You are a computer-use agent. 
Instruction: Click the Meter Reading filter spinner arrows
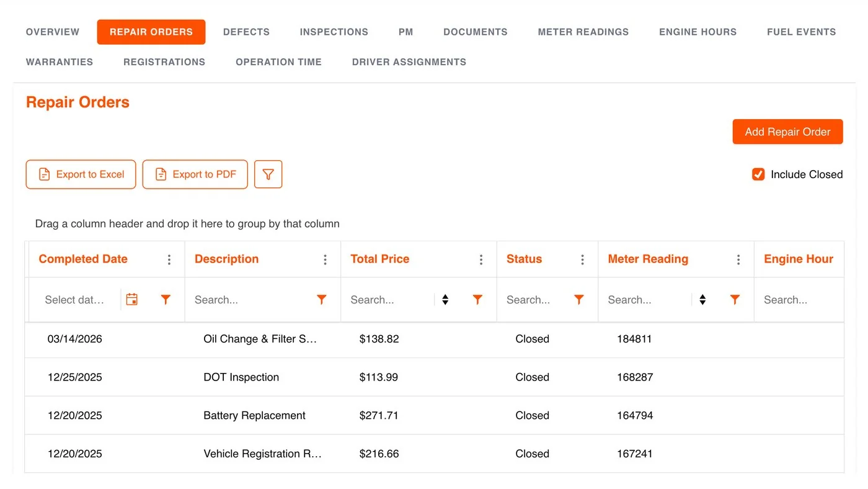pos(702,300)
